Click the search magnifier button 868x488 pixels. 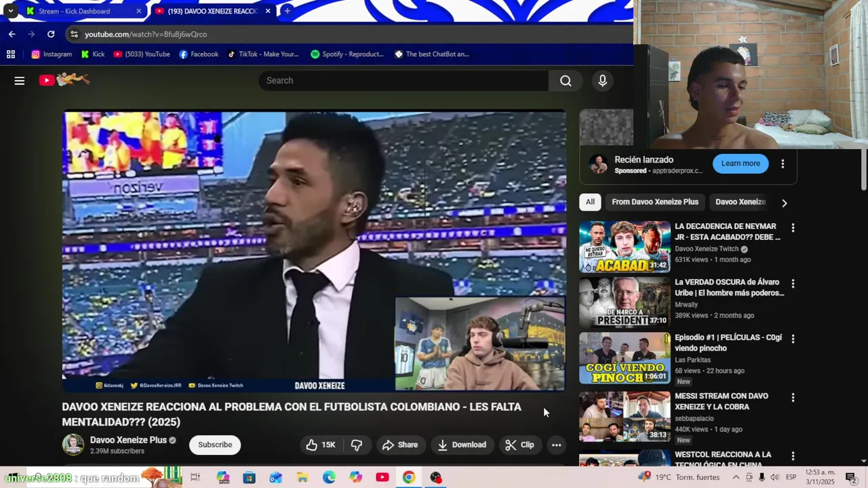pyautogui.click(x=566, y=81)
